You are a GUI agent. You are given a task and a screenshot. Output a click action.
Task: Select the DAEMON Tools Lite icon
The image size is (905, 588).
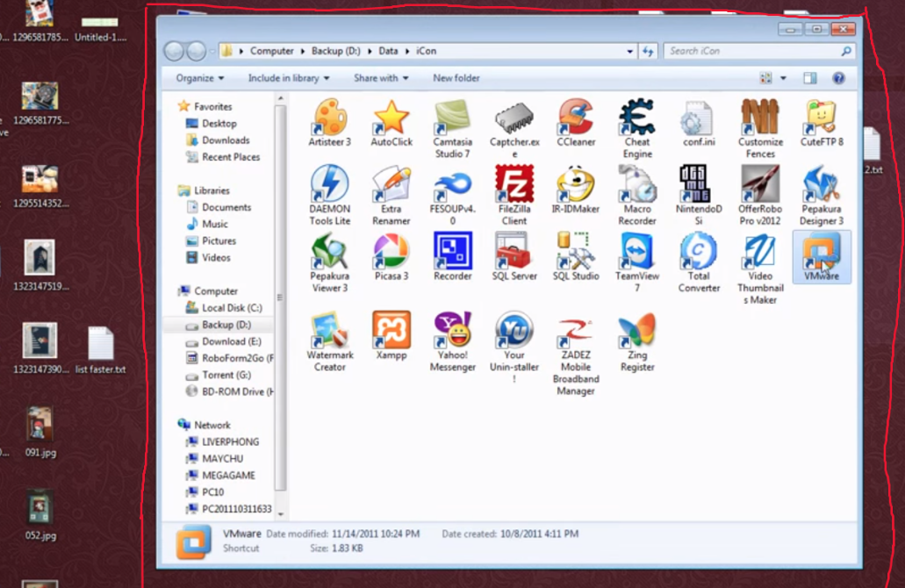coord(330,185)
